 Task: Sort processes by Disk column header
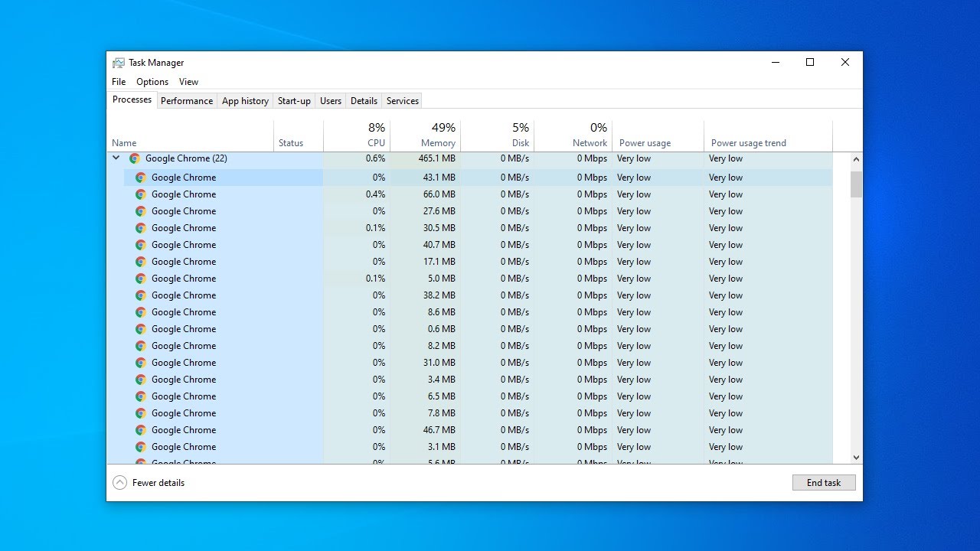coord(497,135)
